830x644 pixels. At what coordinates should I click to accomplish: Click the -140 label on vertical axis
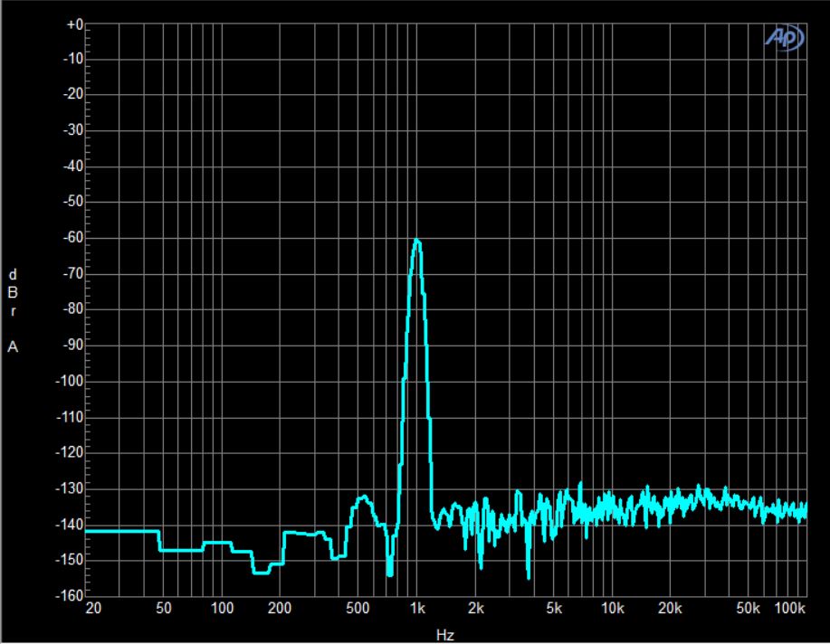coord(70,525)
